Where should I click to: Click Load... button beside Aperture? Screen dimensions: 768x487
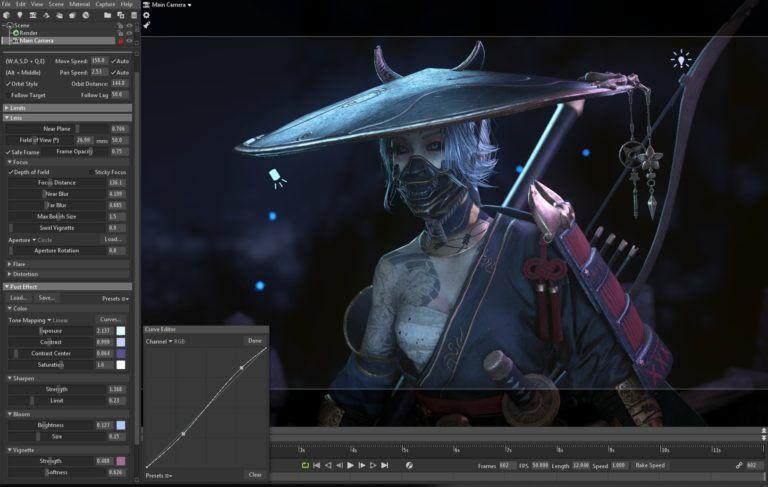113,239
